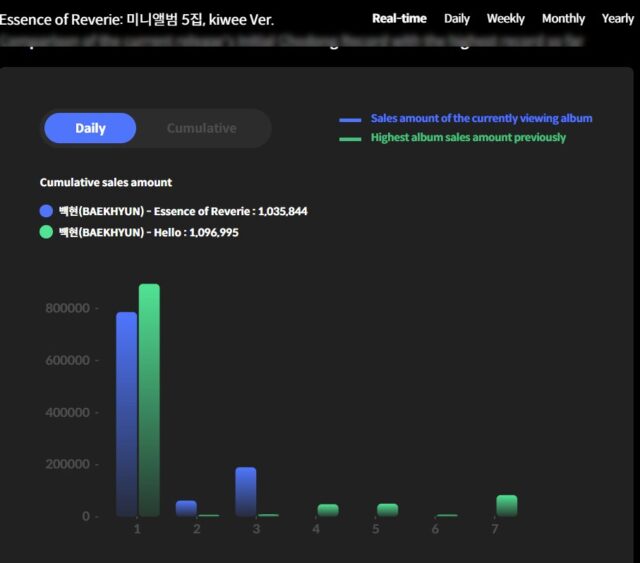Image resolution: width=640 pixels, height=563 pixels.
Task: Select the tall green bar for day 1
Action: point(149,400)
